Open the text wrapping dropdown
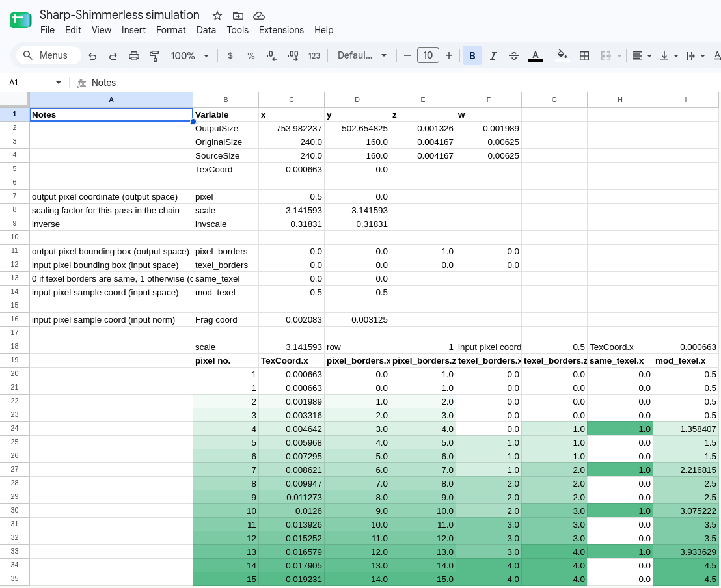 tap(695, 56)
